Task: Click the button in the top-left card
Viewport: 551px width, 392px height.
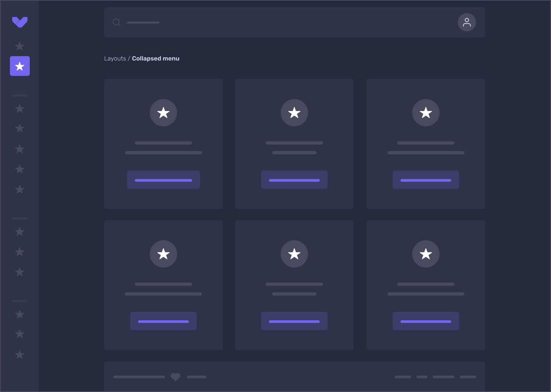Action: [163, 180]
